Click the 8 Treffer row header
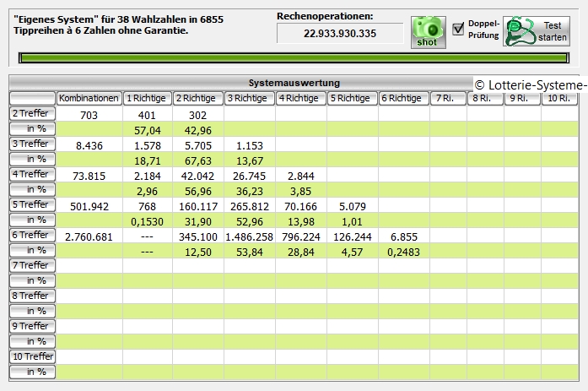 [x=32, y=296]
